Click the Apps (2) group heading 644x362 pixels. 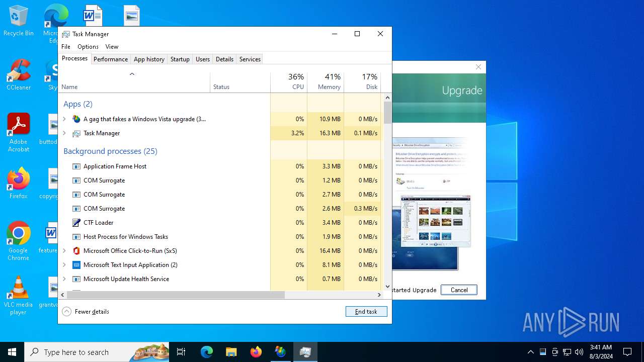click(x=78, y=104)
